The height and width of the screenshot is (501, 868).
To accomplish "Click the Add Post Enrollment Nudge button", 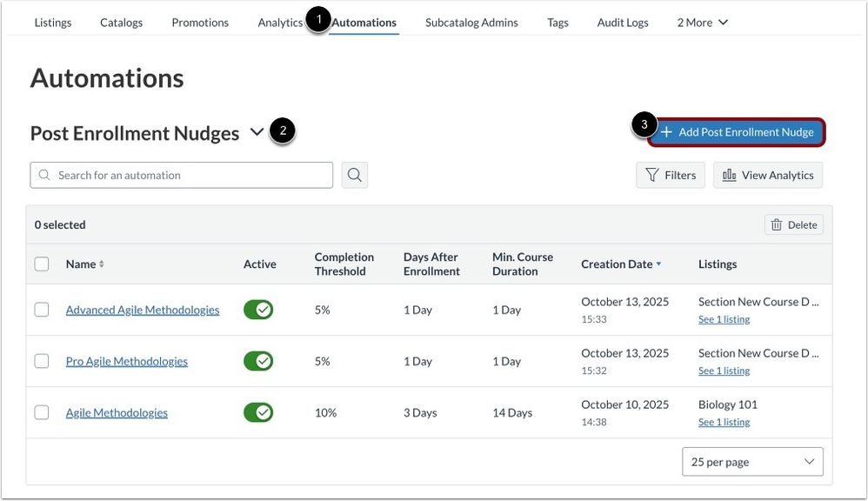I will coord(736,131).
